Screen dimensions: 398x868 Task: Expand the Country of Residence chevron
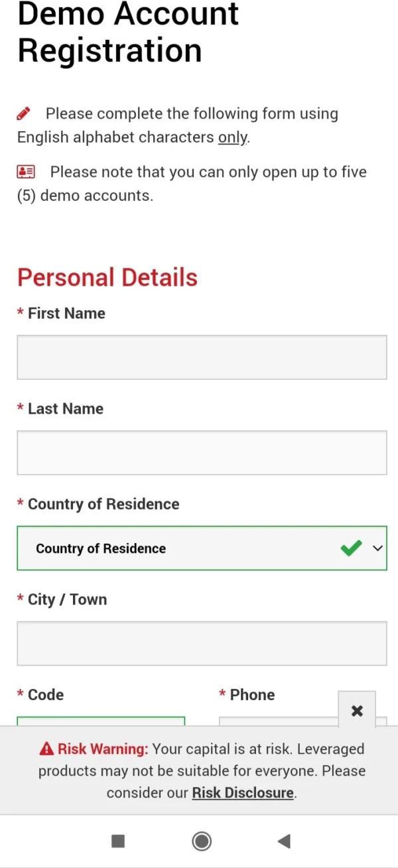(x=378, y=548)
